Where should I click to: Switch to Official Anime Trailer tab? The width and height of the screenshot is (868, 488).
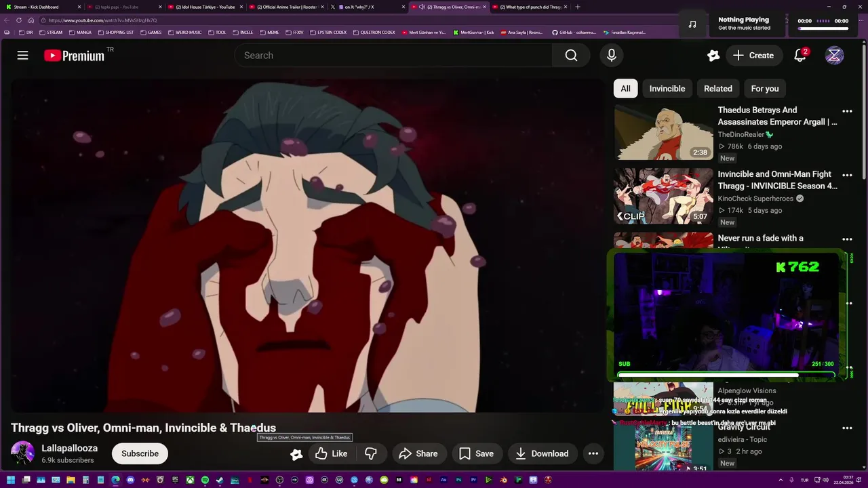(286, 7)
